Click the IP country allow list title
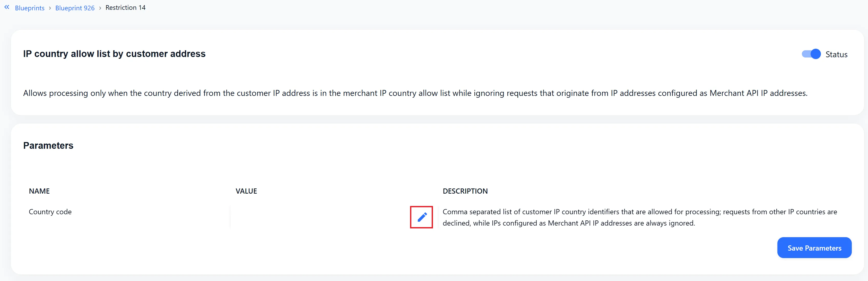The height and width of the screenshot is (281, 868). [x=114, y=54]
